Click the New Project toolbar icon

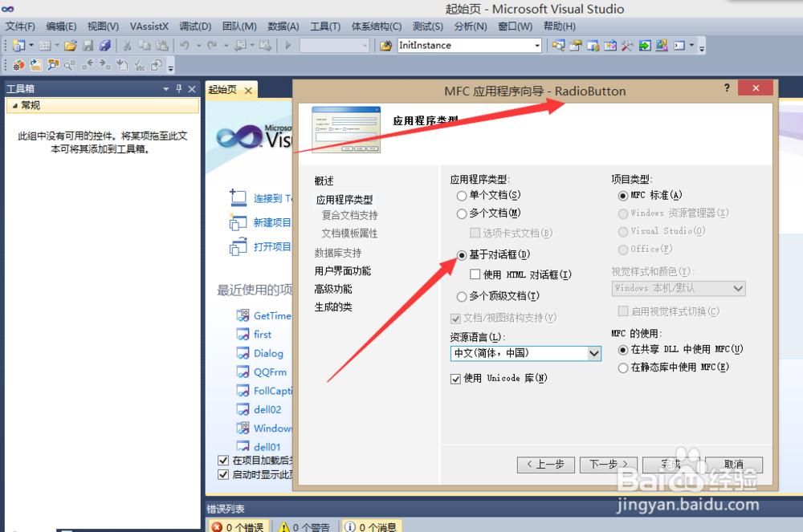pyautogui.click(x=19, y=46)
